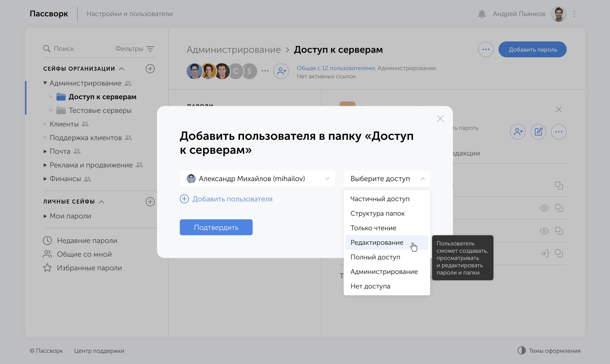Expand the Почта vault tree item
This screenshot has height=364, width=610.
(x=45, y=151)
